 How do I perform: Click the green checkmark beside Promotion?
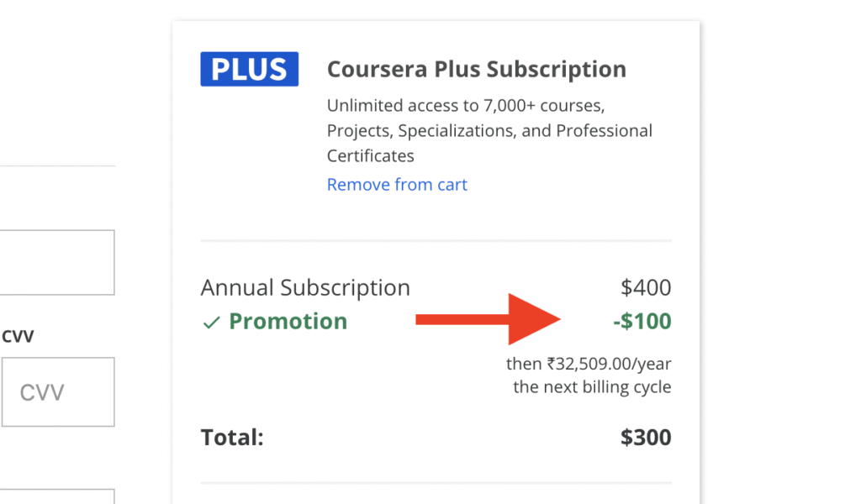(211, 322)
